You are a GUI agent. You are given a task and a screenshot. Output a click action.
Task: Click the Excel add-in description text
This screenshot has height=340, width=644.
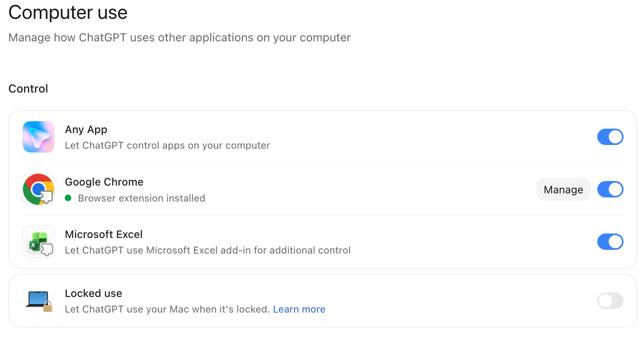click(208, 250)
